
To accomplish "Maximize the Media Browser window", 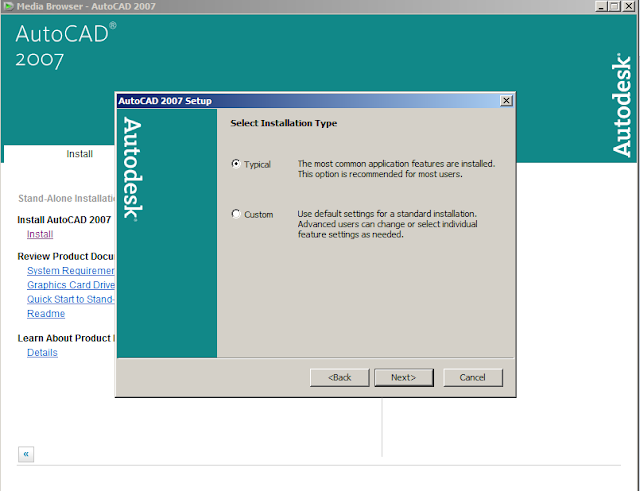I will (614, 7).
